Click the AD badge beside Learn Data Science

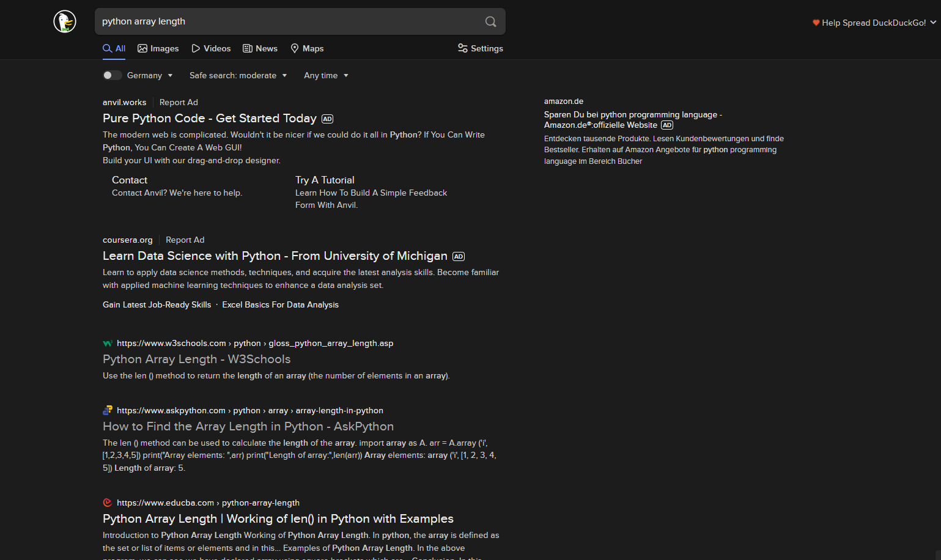point(459,257)
